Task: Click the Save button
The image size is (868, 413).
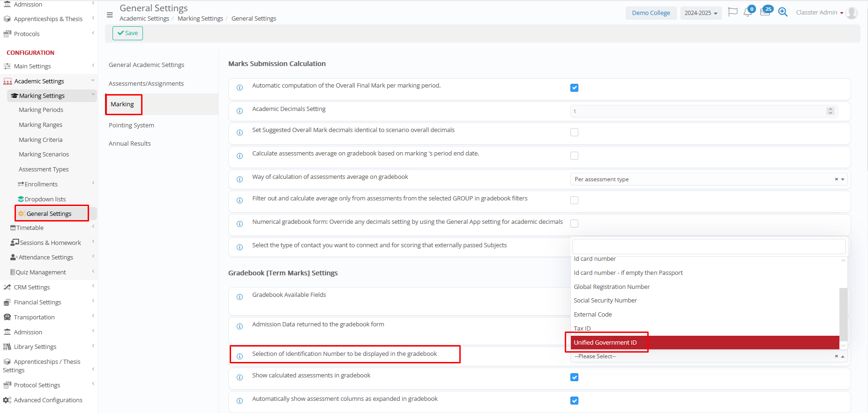Action: [127, 33]
